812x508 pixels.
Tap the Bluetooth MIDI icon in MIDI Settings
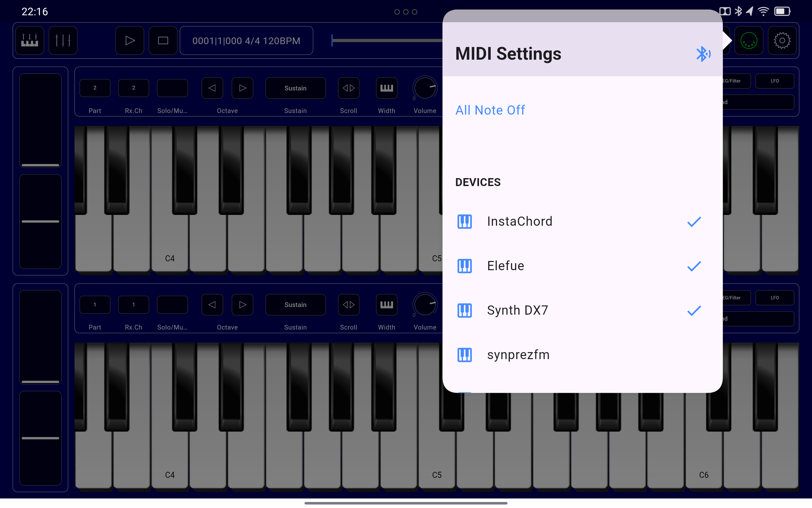point(703,54)
